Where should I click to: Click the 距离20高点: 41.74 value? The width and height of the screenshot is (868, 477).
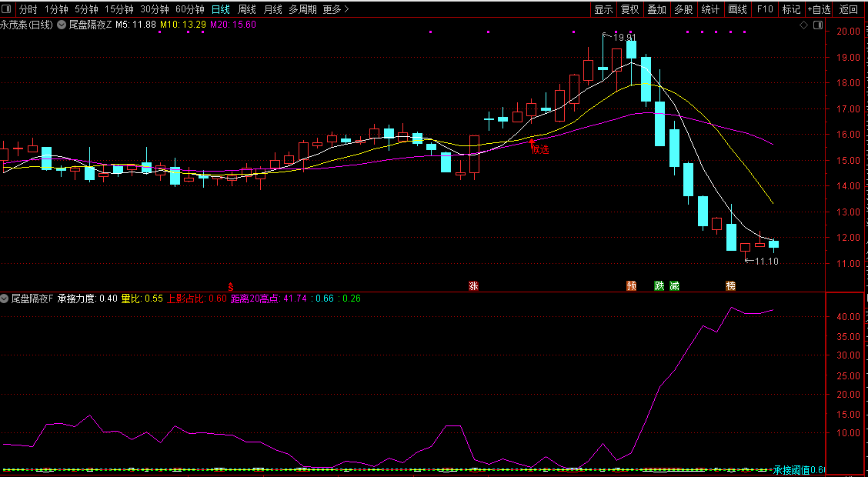tap(269, 299)
